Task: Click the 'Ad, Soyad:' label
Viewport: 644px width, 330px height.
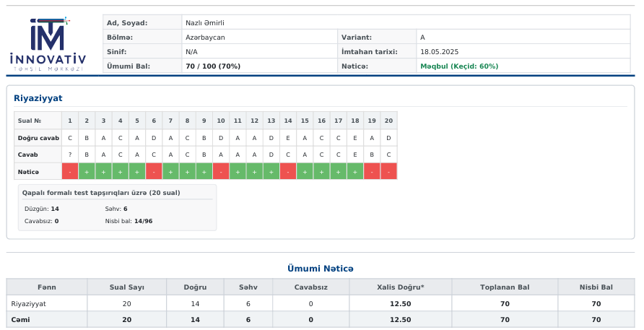Action: 127,23
